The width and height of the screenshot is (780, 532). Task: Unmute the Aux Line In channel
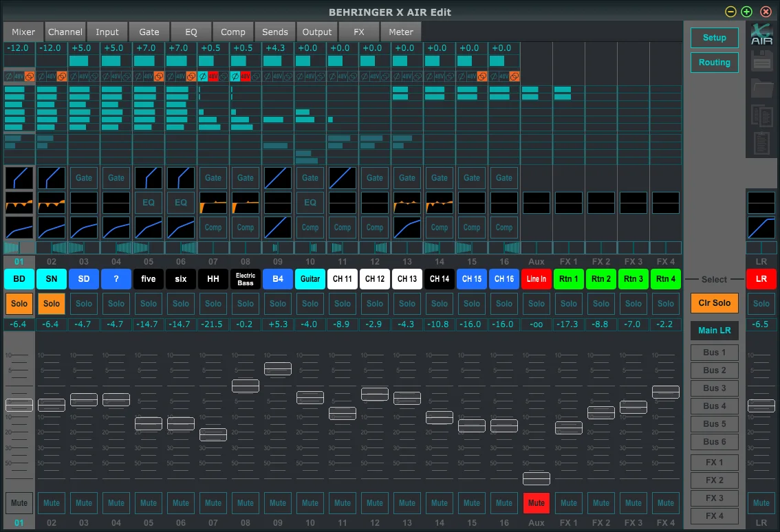[x=537, y=502]
